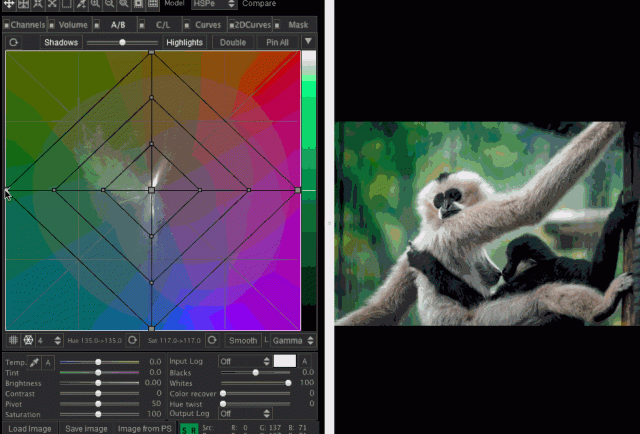Click the Contrast slider handle
This screenshot has height=434, width=640.
(x=98, y=393)
